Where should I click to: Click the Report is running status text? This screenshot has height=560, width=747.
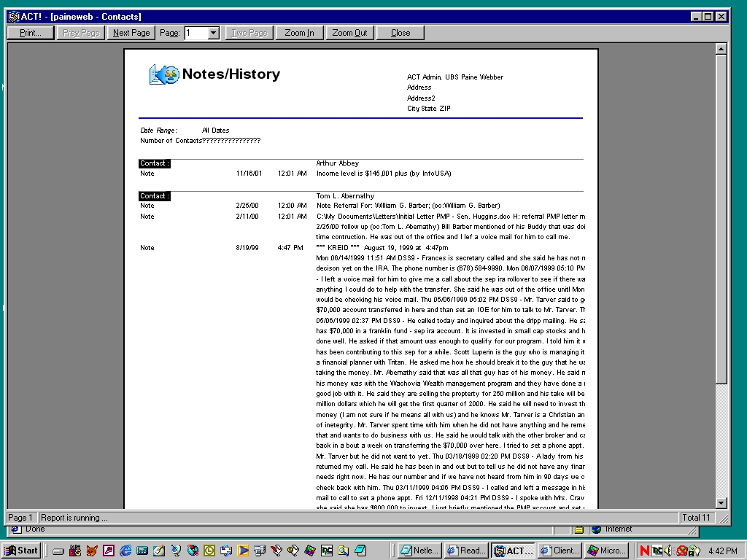point(74,518)
